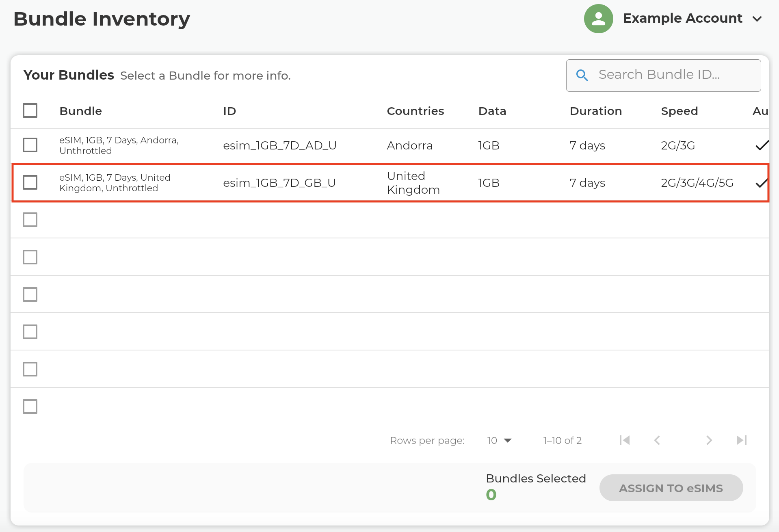Click the ASSIGN TO eSIMS button
779x532 pixels.
point(671,488)
